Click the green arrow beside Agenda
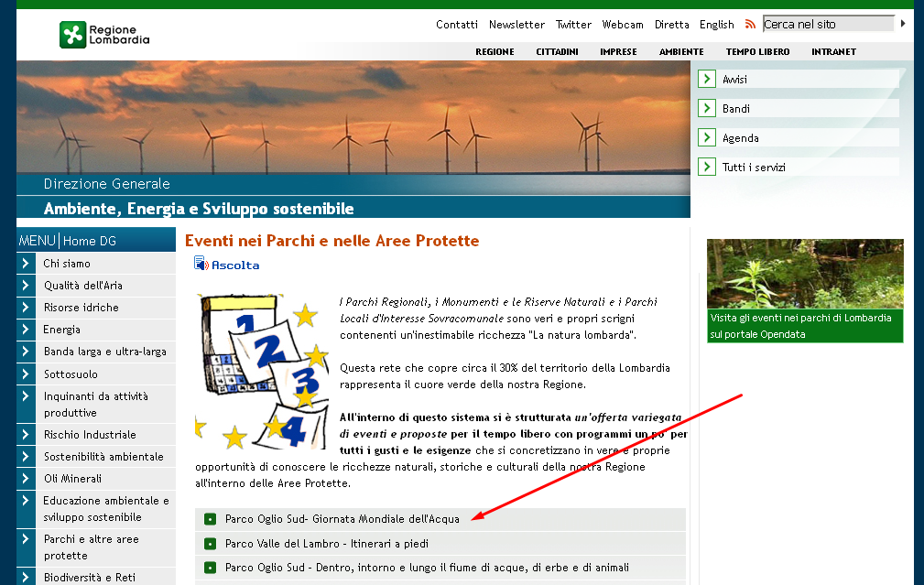Screen dimensions: 924x585 point(707,138)
